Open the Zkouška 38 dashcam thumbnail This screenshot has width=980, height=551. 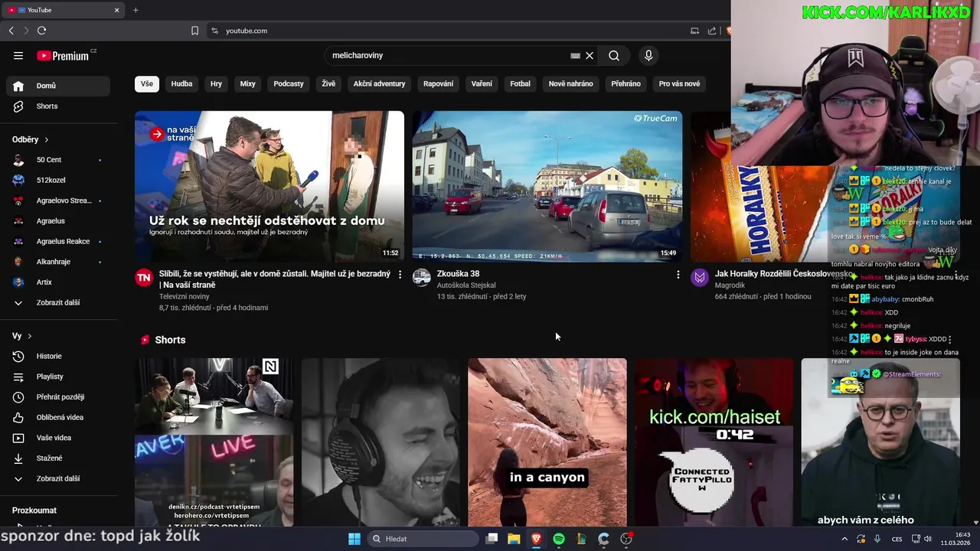coord(547,187)
